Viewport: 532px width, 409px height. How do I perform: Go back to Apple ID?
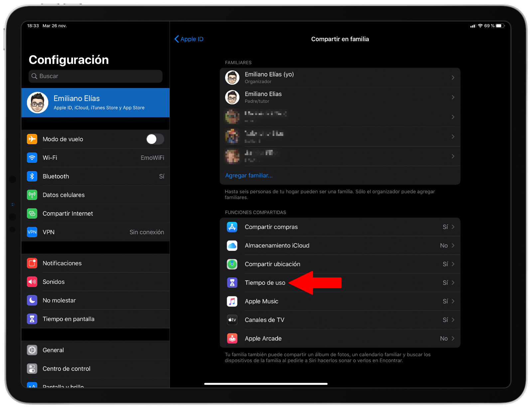189,39
